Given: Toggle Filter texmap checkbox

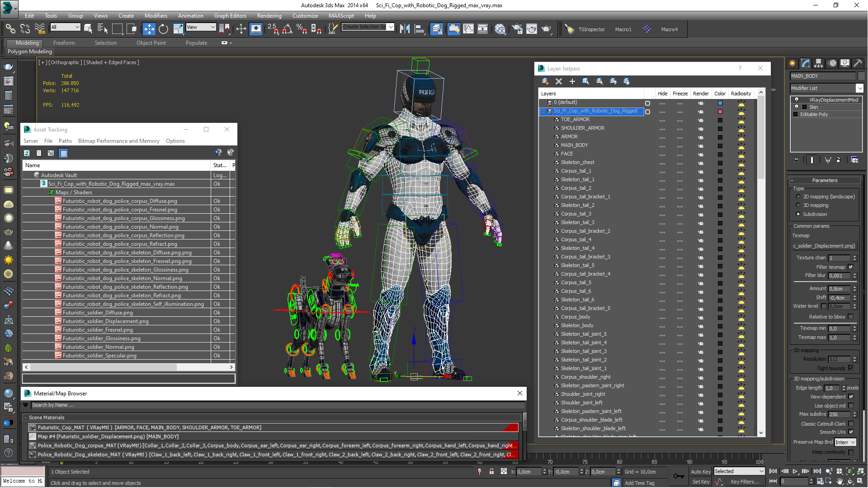Looking at the screenshot, I should [851, 267].
